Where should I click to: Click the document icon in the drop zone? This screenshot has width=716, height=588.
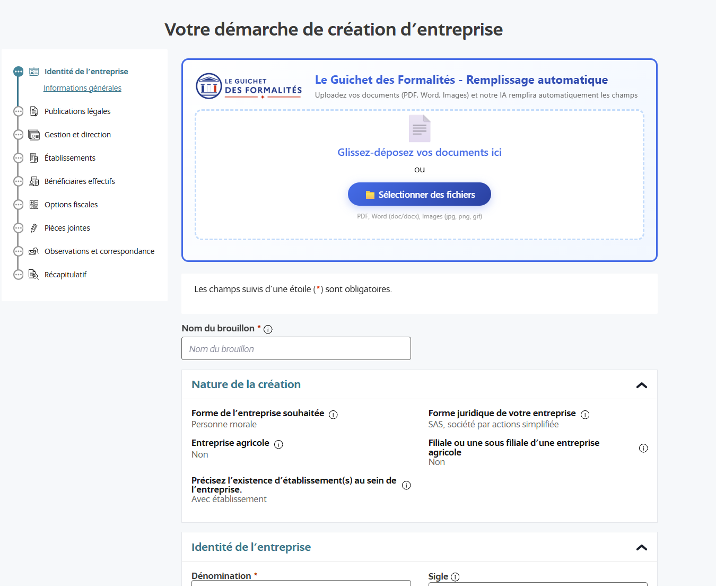point(420,128)
